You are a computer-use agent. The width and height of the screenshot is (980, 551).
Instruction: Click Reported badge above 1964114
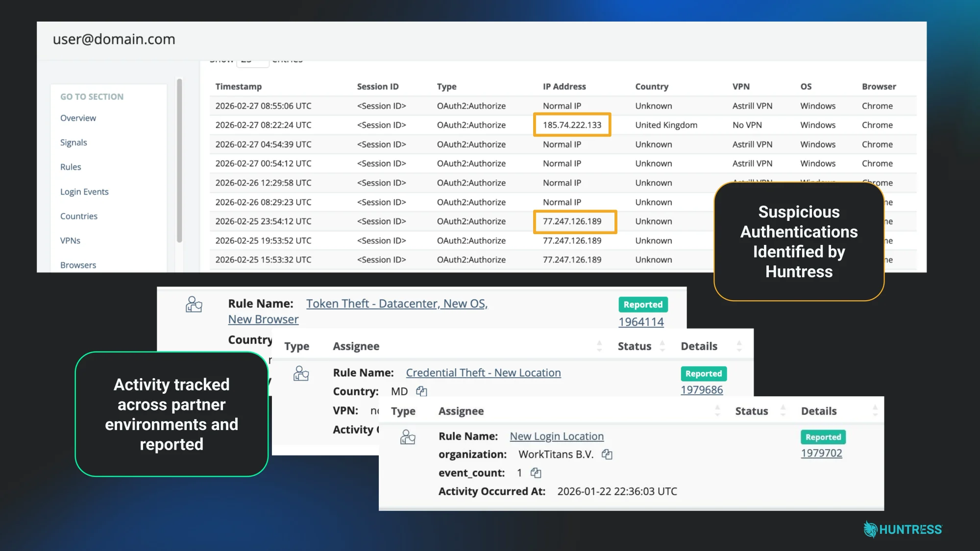(x=643, y=305)
